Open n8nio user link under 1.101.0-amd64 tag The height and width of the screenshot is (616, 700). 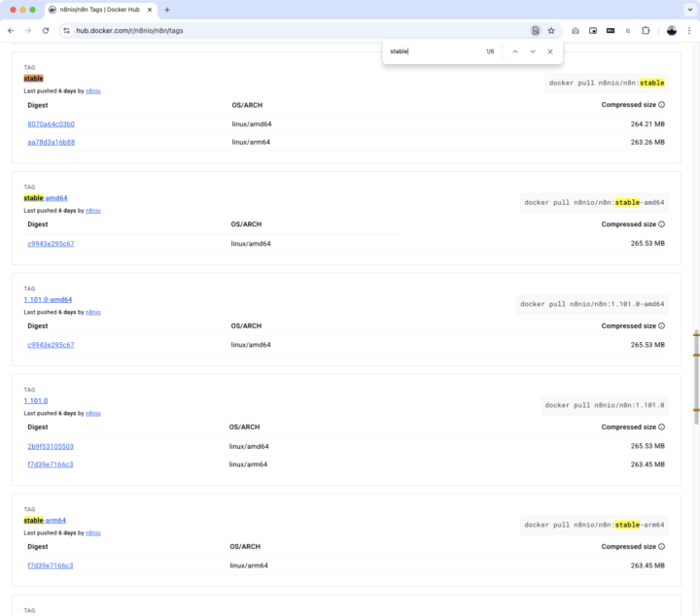coord(93,312)
